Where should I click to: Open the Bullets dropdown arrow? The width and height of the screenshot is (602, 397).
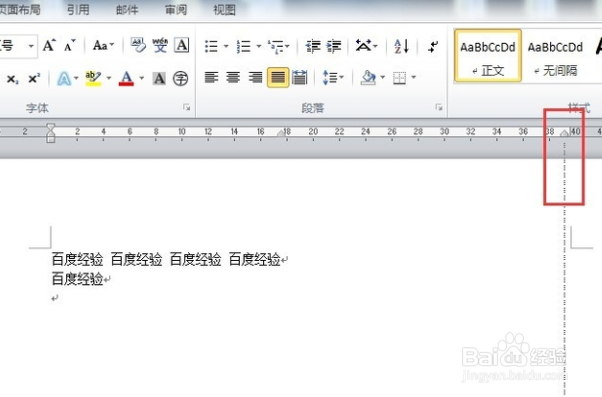click(x=226, y=46)
